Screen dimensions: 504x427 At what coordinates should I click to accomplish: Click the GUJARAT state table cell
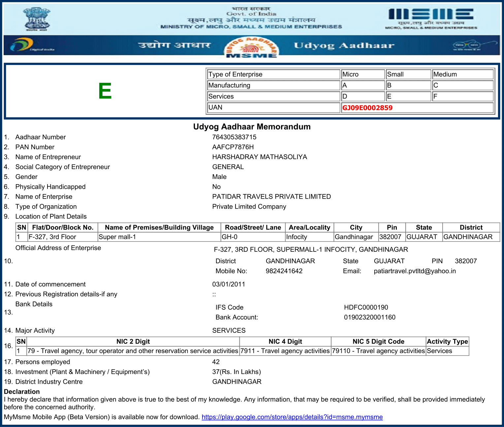pos(424,237)
